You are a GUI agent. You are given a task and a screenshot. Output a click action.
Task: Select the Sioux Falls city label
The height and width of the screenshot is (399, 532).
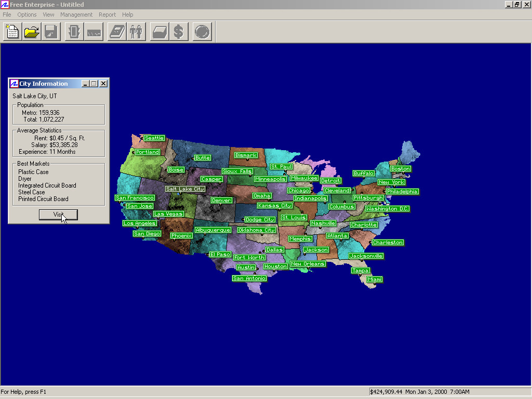pyautogui.click(x=237, y=171)
